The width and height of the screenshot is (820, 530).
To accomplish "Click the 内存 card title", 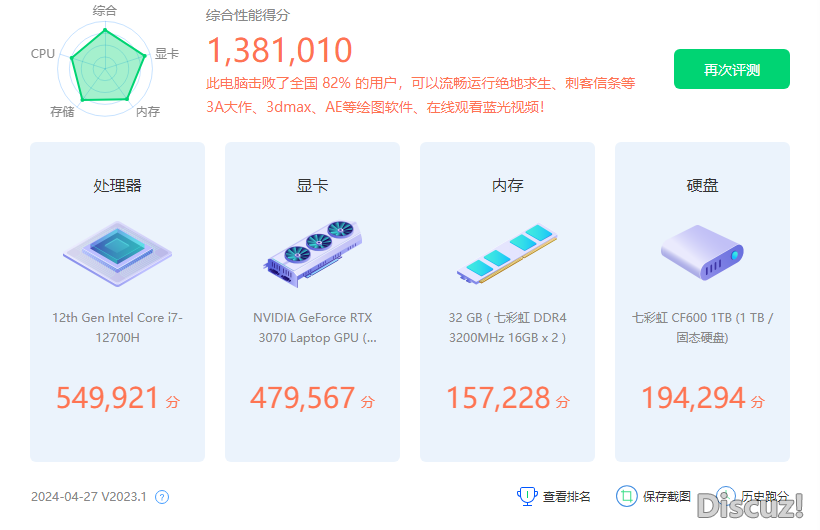I will click(507, 185).
